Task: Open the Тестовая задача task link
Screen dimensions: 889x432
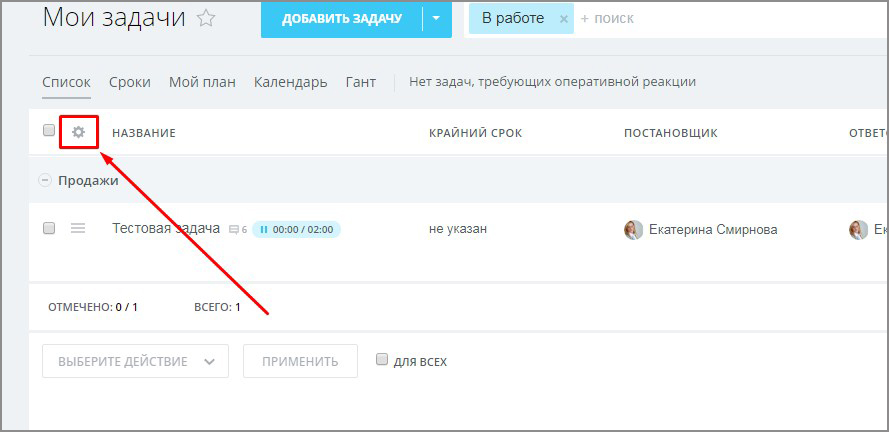Action: click(166, 229)
